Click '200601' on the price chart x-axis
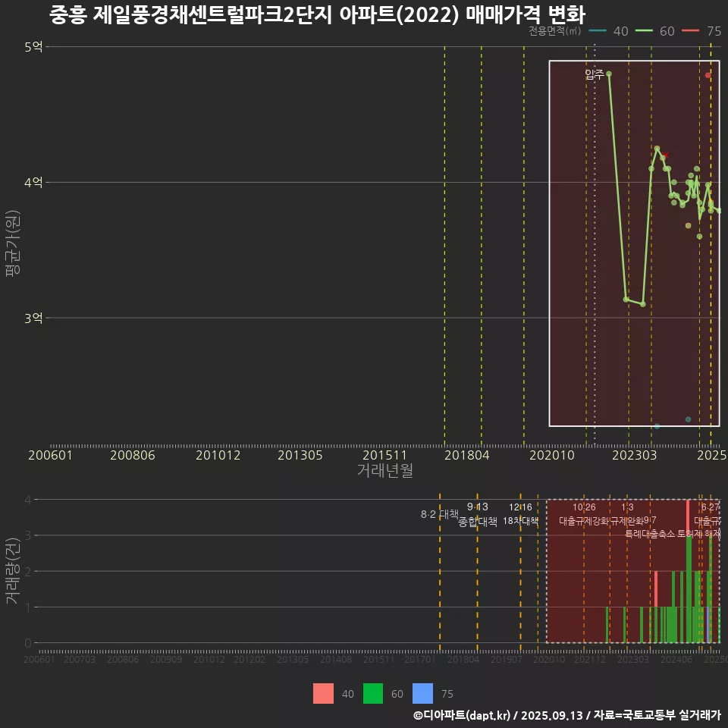 point(50,455)
